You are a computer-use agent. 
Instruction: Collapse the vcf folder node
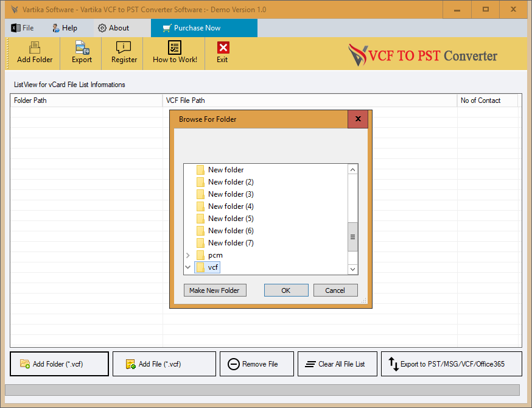[188, 267]
